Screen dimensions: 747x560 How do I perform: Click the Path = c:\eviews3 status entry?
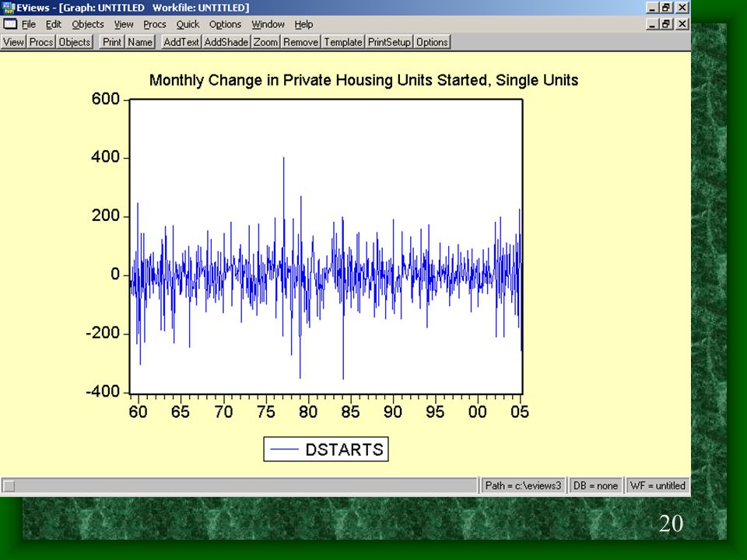click(523, 485)
